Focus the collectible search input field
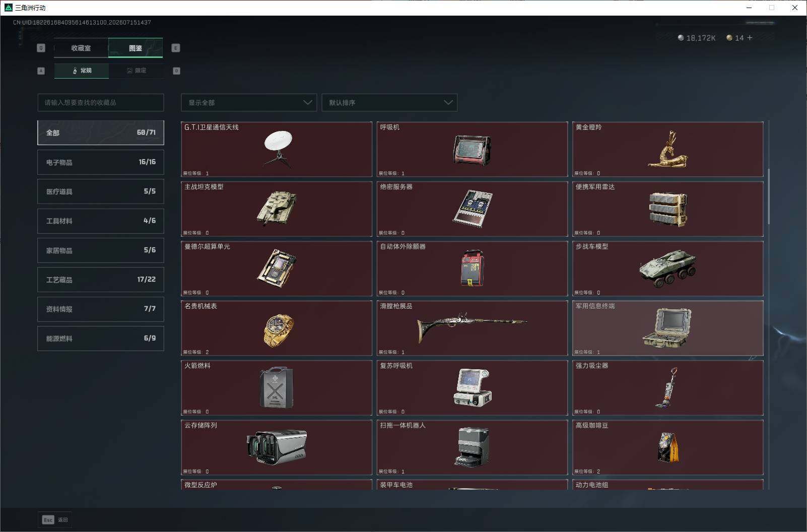 [101, 102]
